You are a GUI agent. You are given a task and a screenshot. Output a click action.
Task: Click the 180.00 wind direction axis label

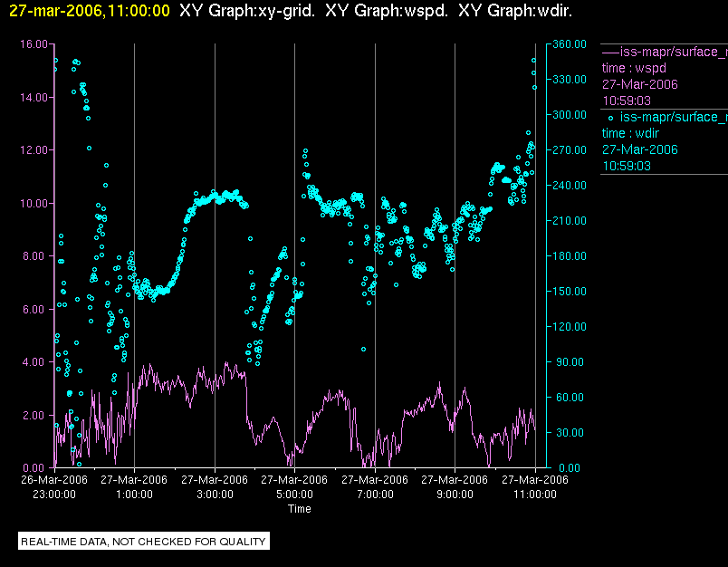click(570, 255)
